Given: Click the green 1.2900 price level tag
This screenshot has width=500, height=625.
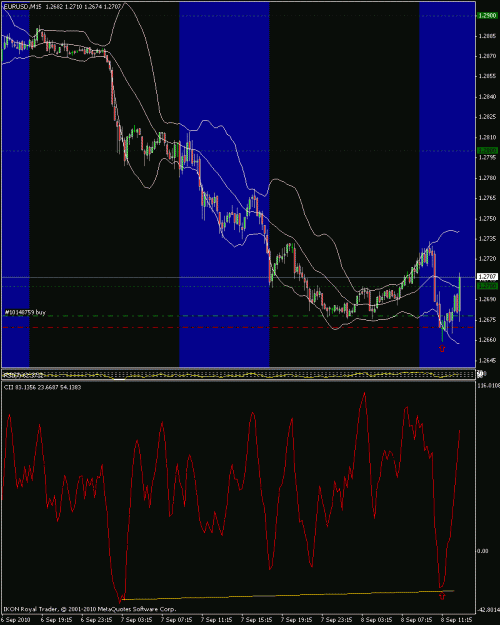Looking at the screenshot, I should [x=487, y=16].
